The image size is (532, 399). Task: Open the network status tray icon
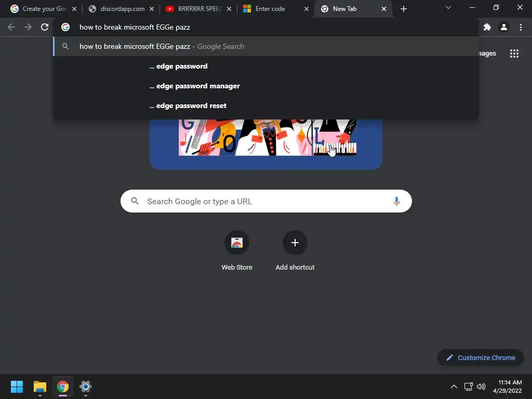coord(469,387)
